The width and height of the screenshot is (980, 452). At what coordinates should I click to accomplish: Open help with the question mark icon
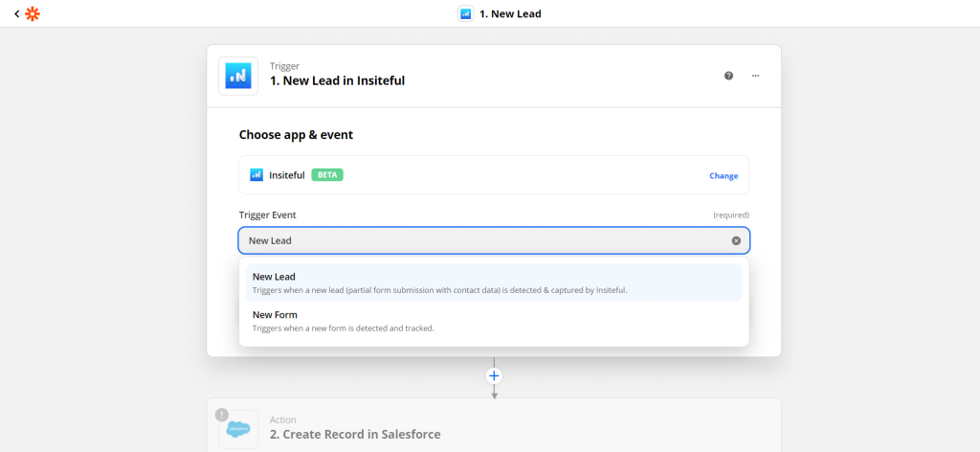pos(728,76)
